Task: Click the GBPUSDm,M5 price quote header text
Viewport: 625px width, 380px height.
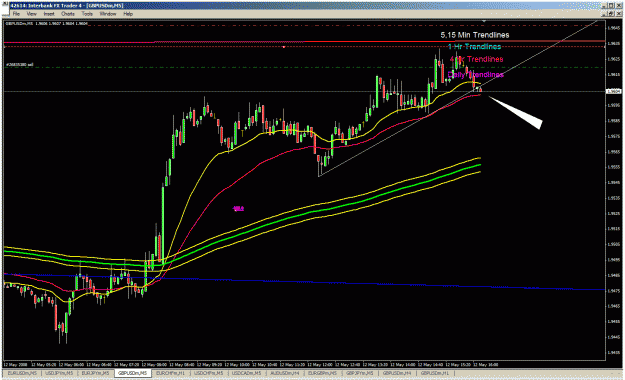Action: pos(46,24)
